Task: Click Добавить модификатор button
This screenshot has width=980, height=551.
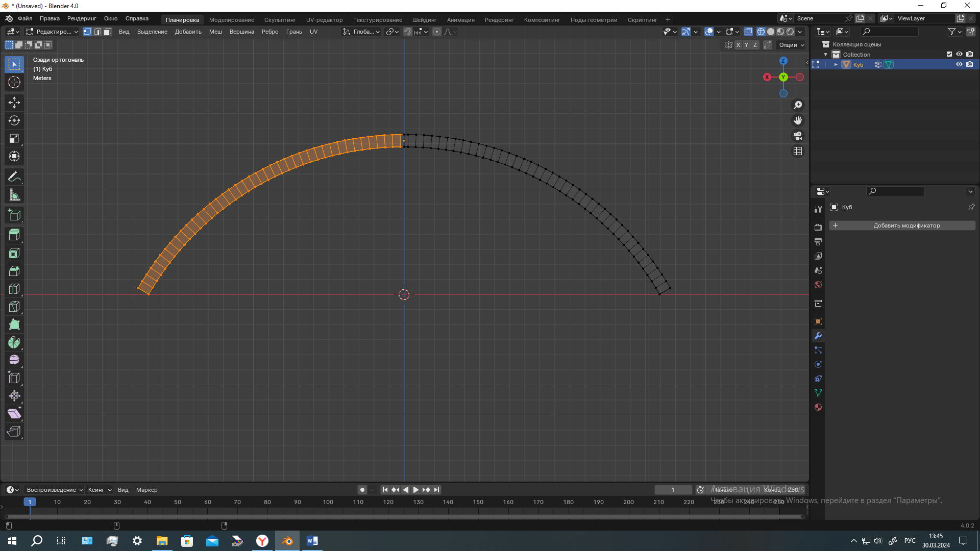Action: pos(902,226)
